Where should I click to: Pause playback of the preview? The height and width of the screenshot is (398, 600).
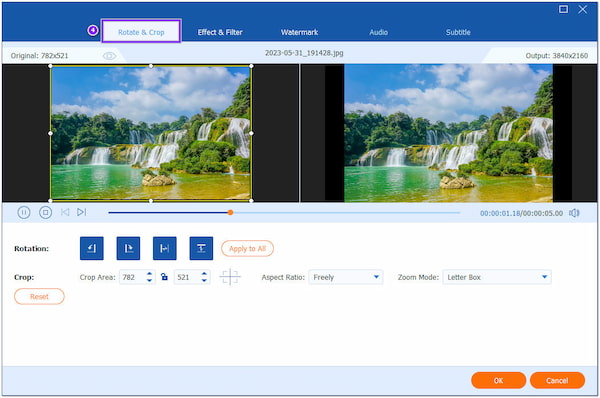pyautogui.click(x=24, y=212)
